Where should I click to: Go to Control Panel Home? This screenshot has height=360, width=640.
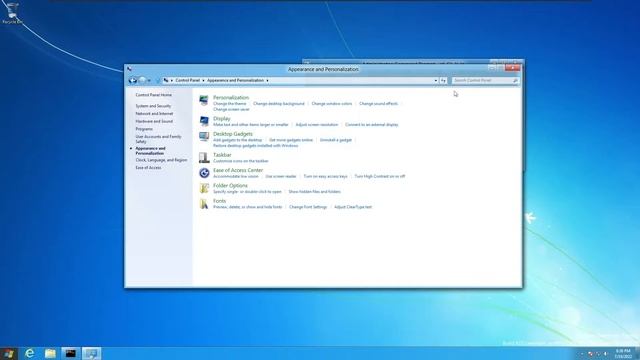153,95
